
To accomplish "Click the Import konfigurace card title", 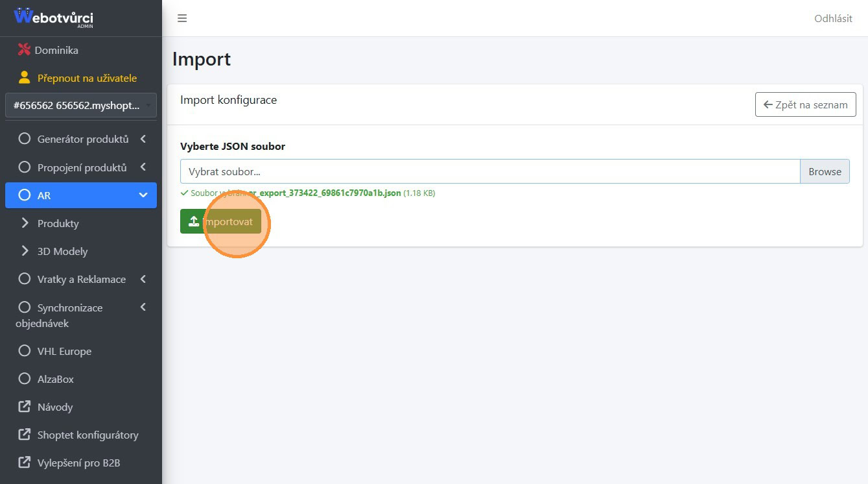I will pos(228,100).
